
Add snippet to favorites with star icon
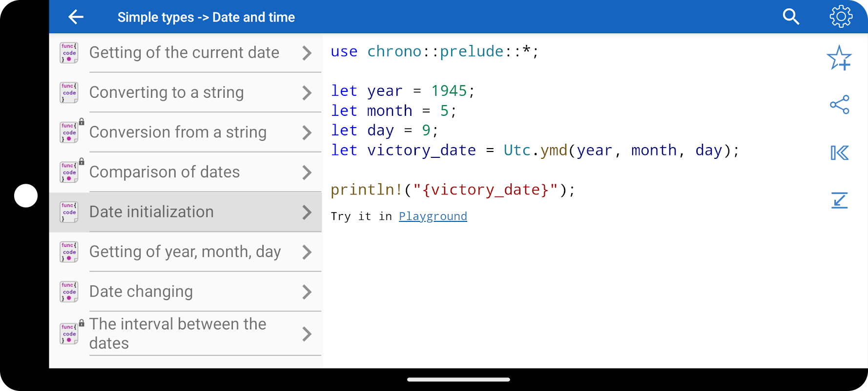point(839,58)
